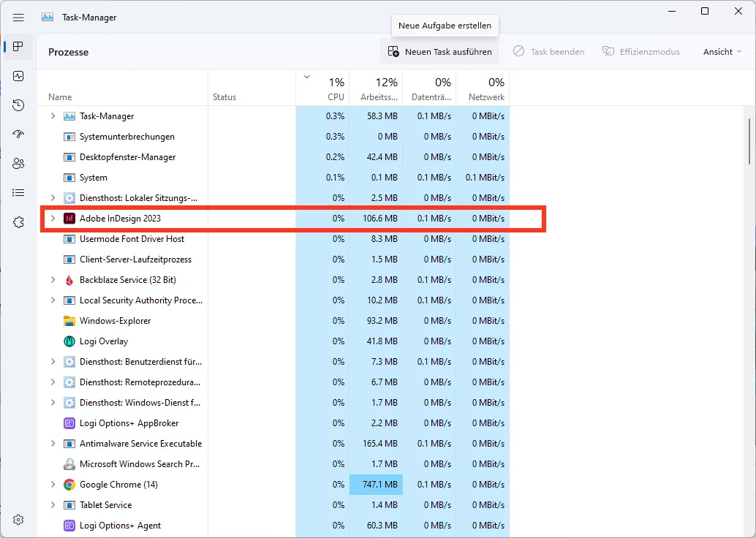Viewport: 756px width, 538px height.
Task: Click the Task-Manager process row icon
Action: (69, 116)
